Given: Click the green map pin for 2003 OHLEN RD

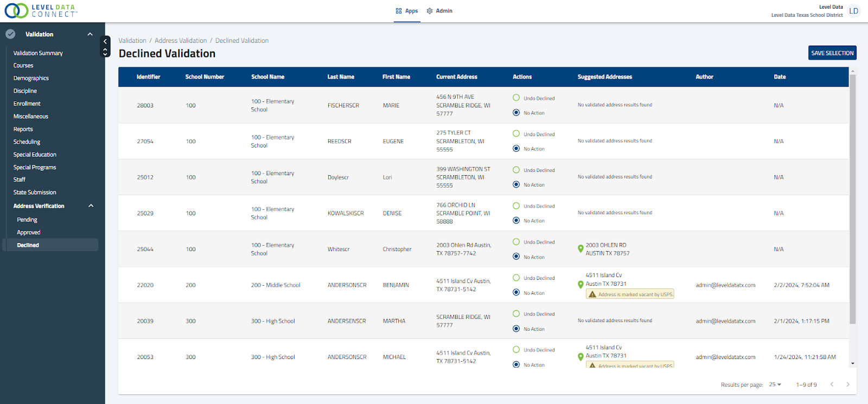Looking at the screenshot, I should click(580, 249).
